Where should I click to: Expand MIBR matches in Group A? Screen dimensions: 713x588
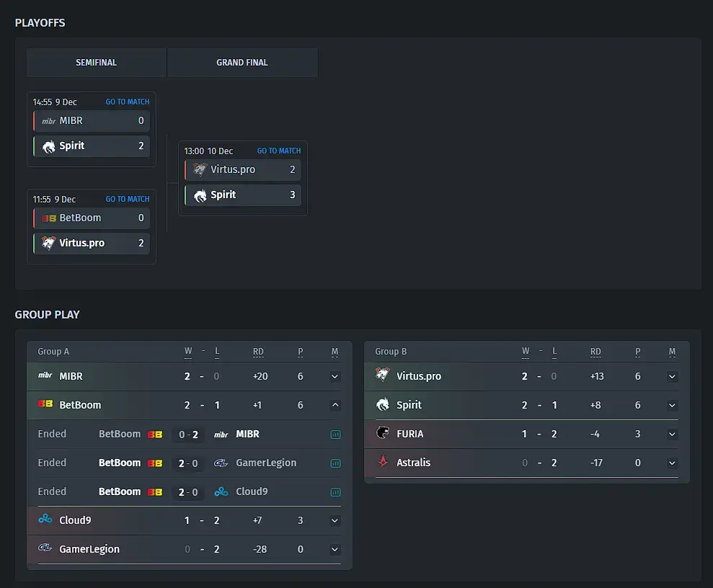pyautogui.click(x=335, y=377)
